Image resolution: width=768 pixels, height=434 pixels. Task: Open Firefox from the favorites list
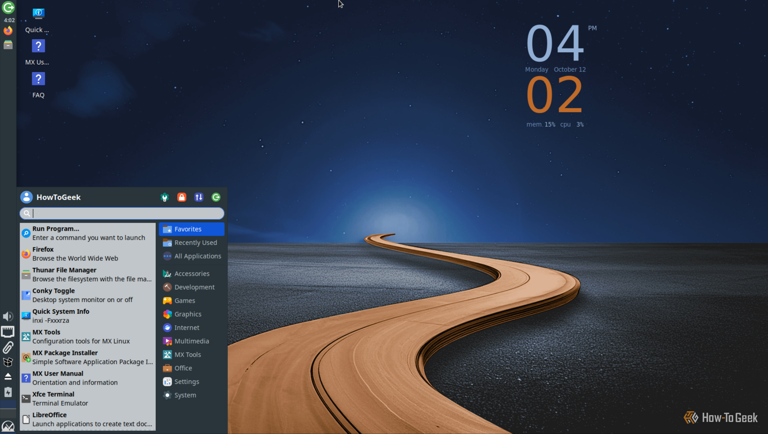(88, 254)
